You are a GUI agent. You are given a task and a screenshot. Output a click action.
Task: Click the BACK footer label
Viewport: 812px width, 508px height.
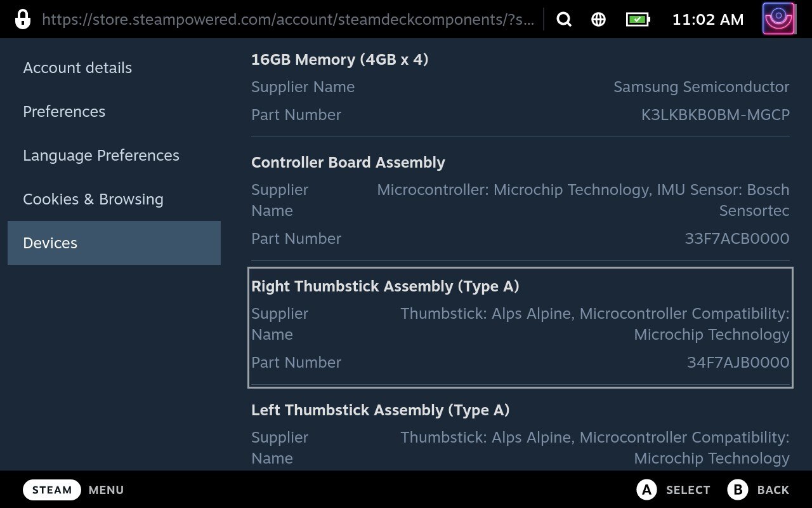[773, 490]
